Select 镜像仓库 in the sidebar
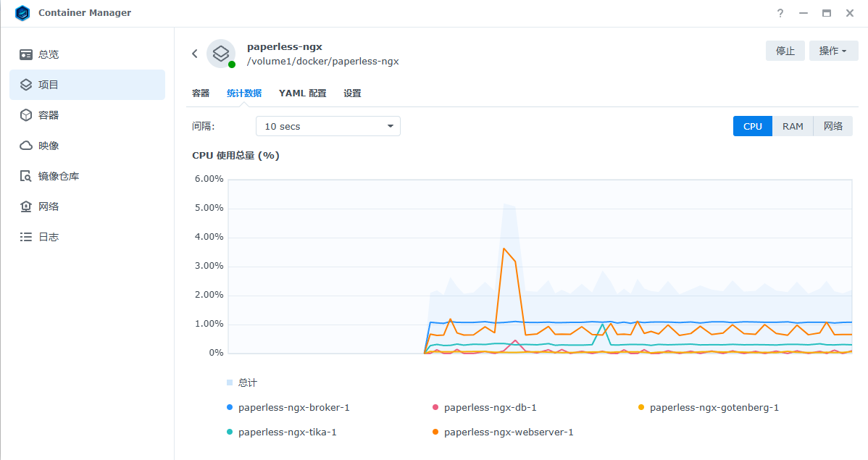Viewport: 868px width, 460px height. [x=88, y=176]
